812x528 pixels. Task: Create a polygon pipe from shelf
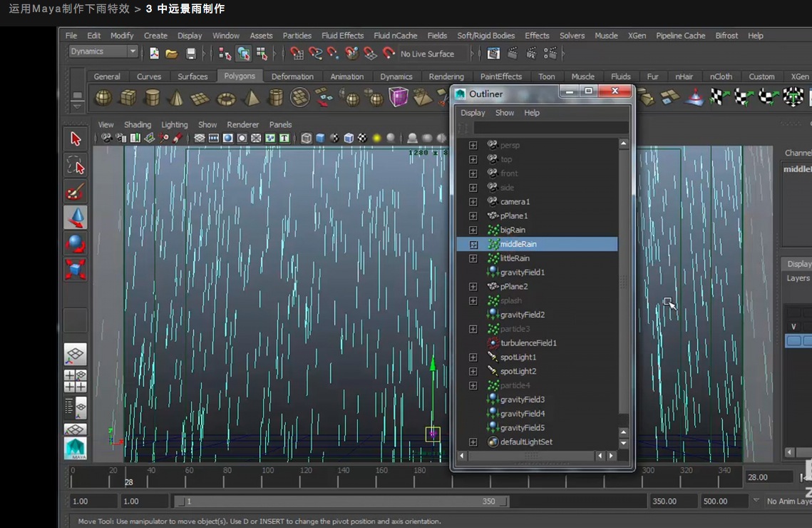[x=276, y=98]
